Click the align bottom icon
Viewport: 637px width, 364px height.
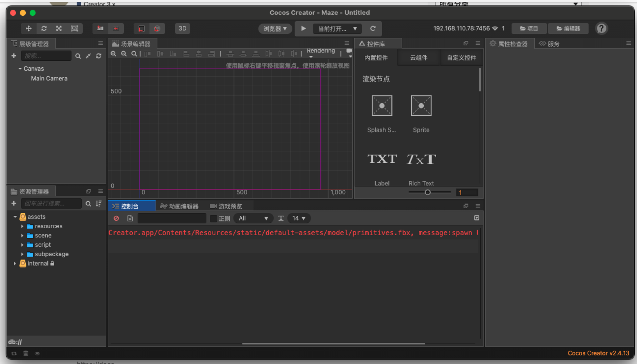click(x=173, y=54)
